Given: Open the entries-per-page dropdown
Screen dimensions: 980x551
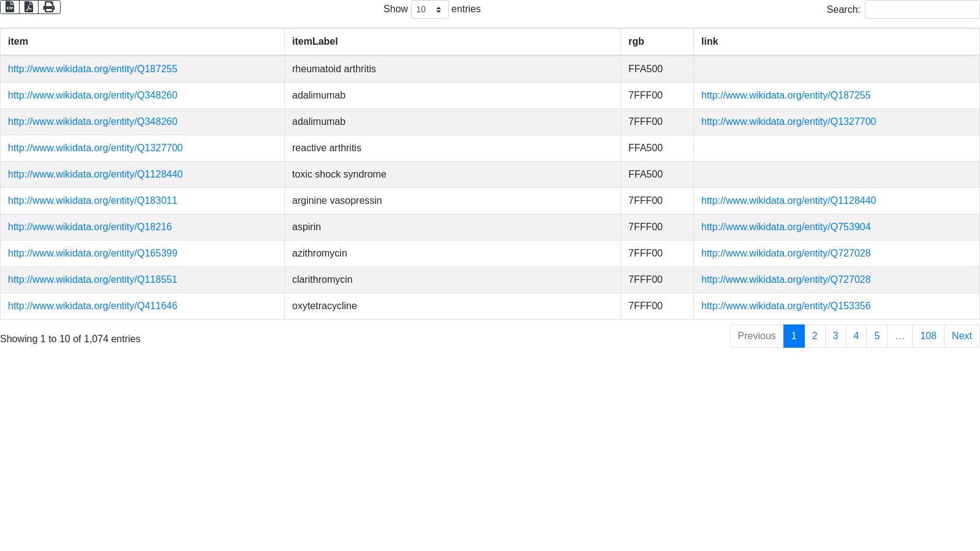Looking at the screenshot, I should click(x=429, y=9).
